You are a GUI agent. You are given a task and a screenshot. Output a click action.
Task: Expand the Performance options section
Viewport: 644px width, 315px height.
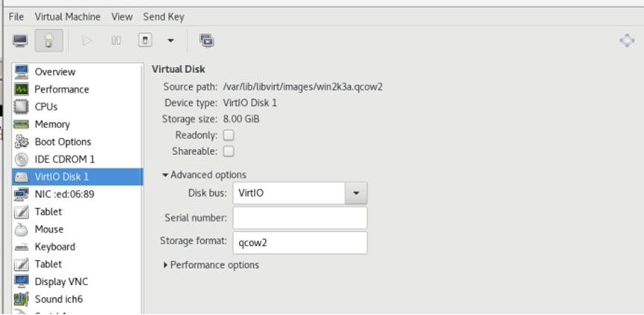point(211,265)
